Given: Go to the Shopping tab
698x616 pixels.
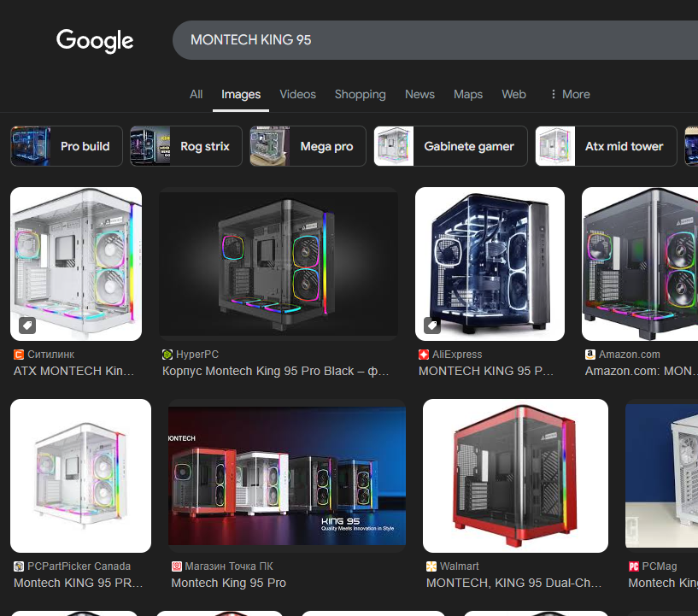Looking at the screenshot, I should (x=361, y=94).
